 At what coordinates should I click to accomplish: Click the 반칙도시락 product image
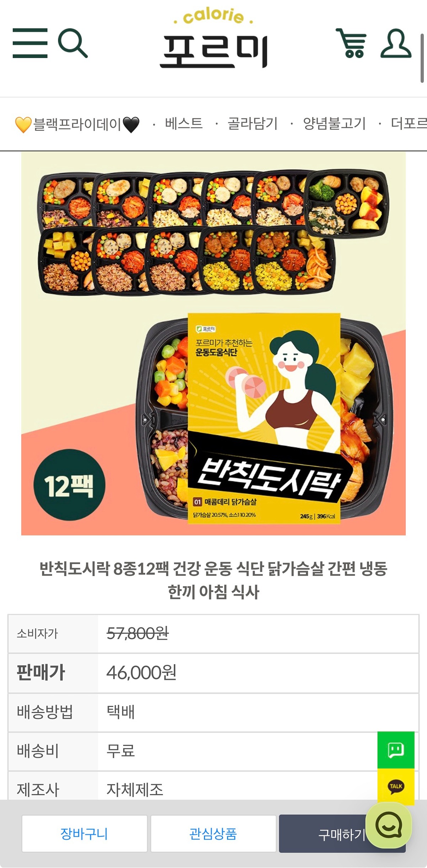click(x=213, y=344)
